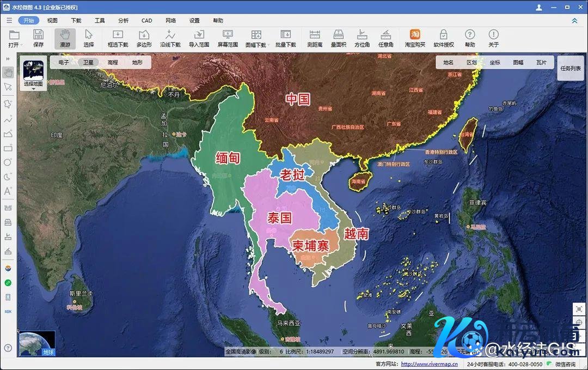Select the 漫游 (pan) hand tool
Screen dimensions: 588x370
65,38
